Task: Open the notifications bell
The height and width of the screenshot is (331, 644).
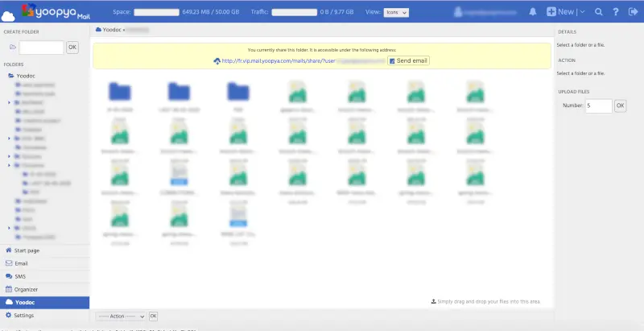Action: pyautogui.click(x=533, y=12)
